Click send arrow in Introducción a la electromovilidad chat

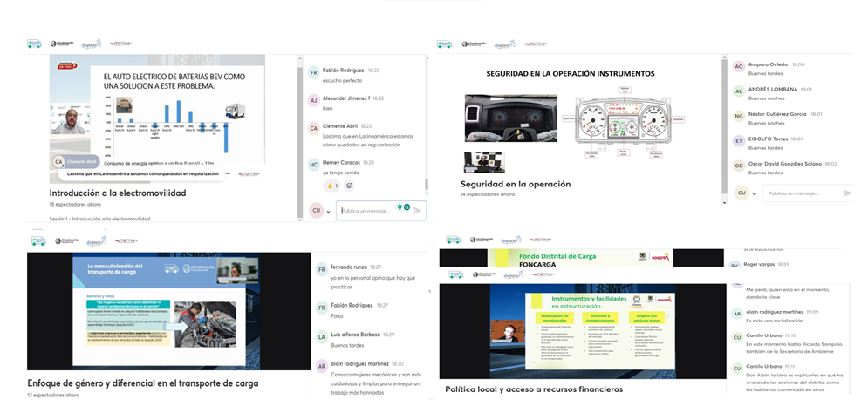(x=417, y=210)
